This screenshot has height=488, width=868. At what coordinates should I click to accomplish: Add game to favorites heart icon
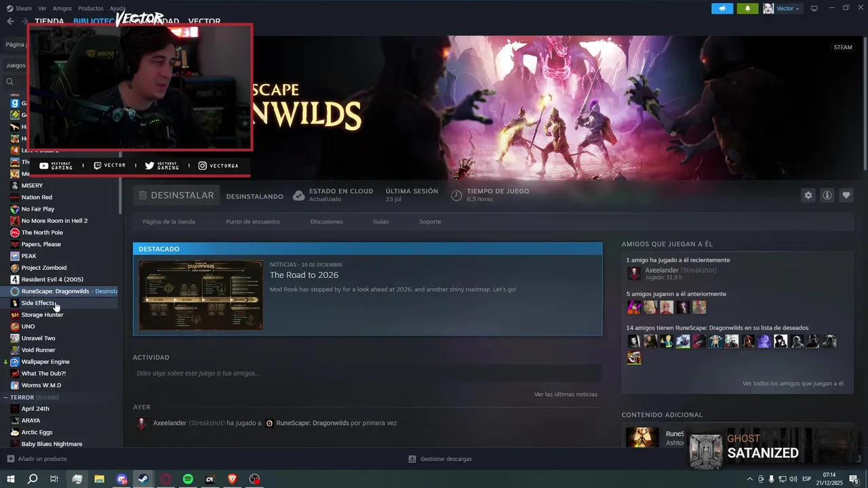846,195
